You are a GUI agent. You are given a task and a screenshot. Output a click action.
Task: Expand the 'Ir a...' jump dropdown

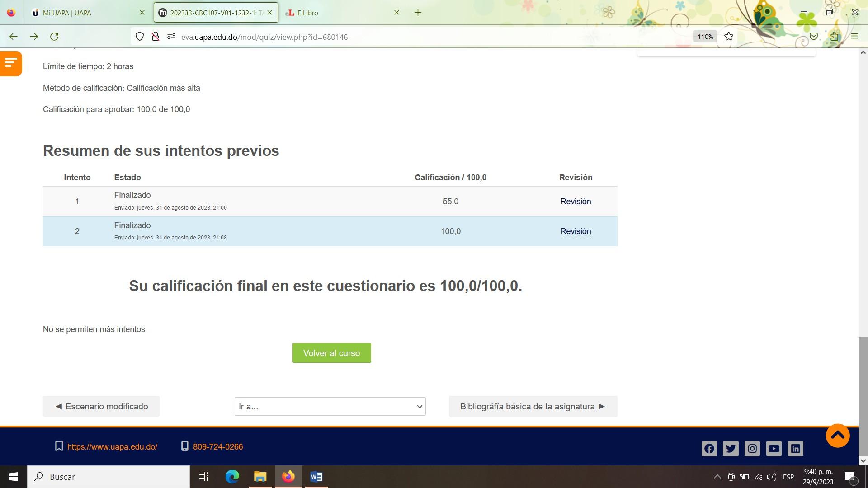coord(330,406)
